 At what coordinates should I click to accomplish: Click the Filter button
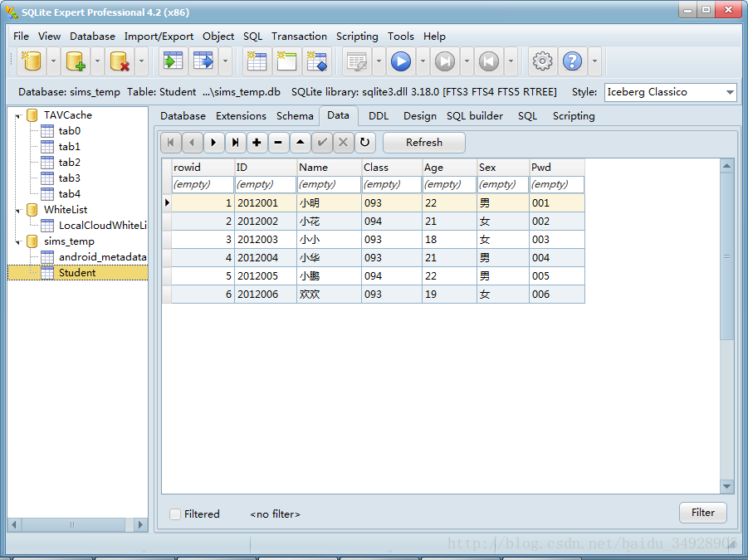[702, 513]
